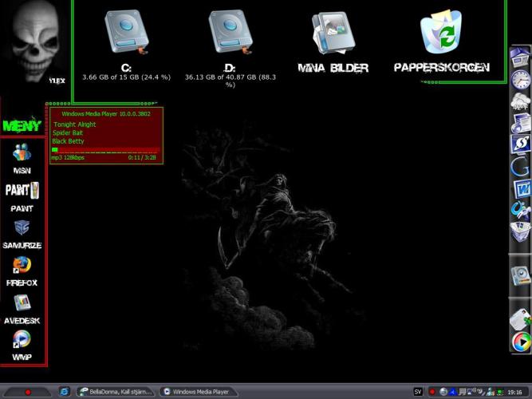Click the red Start button on taskbar
This screenshot has height=399, width=532.
[x=27, y=392]
